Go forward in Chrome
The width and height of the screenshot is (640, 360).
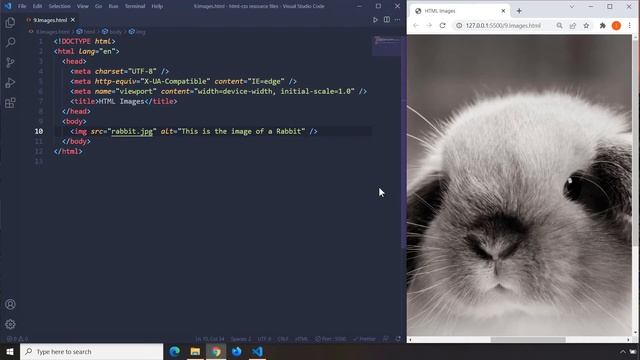[429, 25]
